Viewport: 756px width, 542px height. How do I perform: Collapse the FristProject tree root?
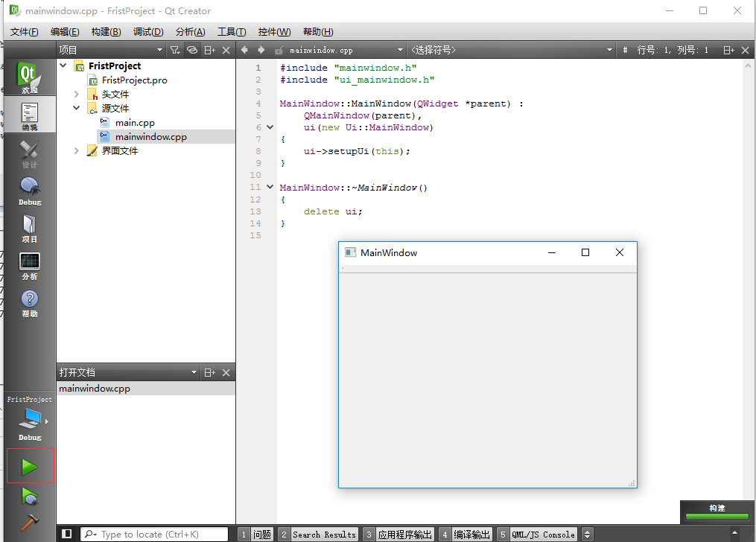point(63,65)
